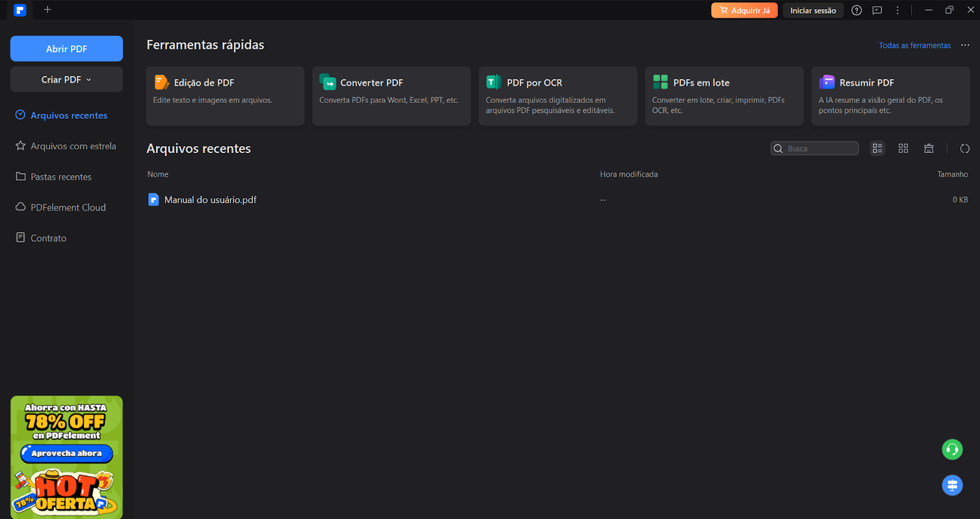Viewport: 980px width, 519px height.
Task: Sort by Nome column header
Action: (x=157, y=174)
